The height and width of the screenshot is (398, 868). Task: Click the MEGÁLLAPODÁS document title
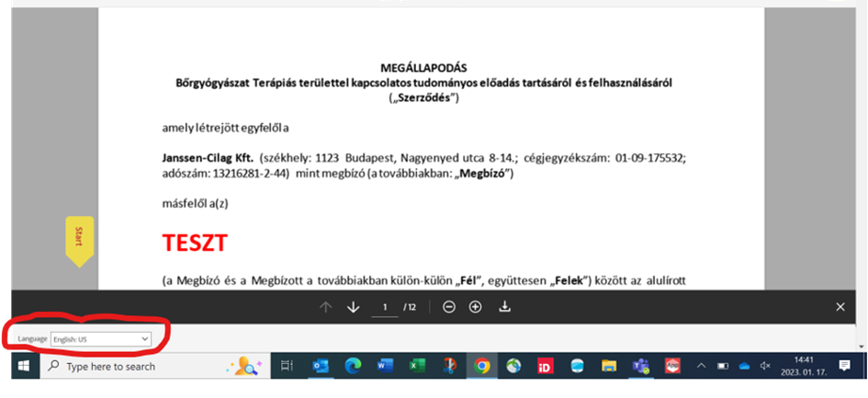424,68
